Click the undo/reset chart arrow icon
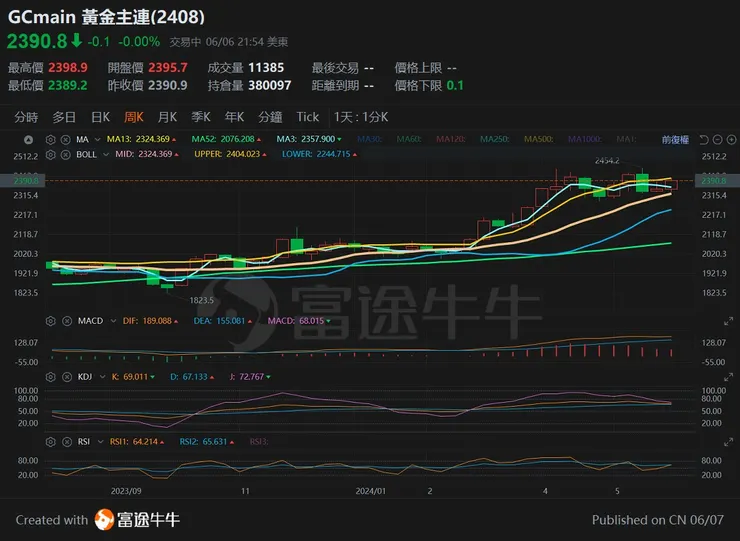This screenshot has height=541, width=740. coord(704,140)
